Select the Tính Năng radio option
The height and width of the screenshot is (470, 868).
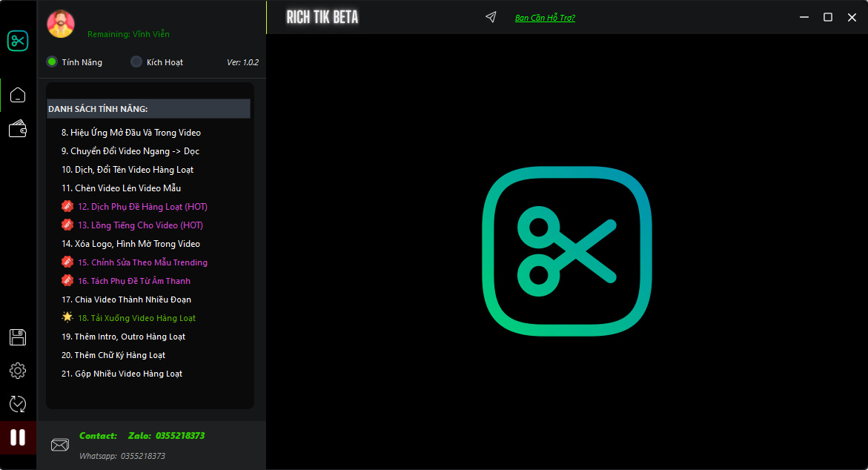pyautogui.click(x=52, y=62)
